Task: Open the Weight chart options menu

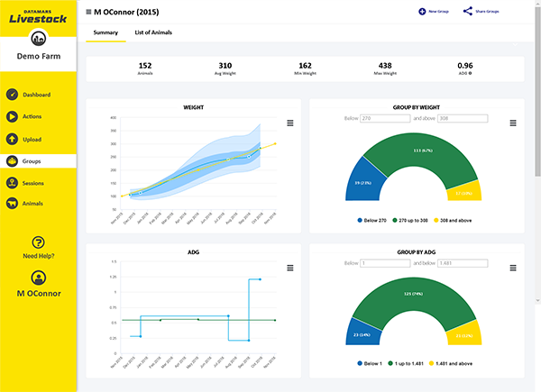Action: click(x=289, y=123)
